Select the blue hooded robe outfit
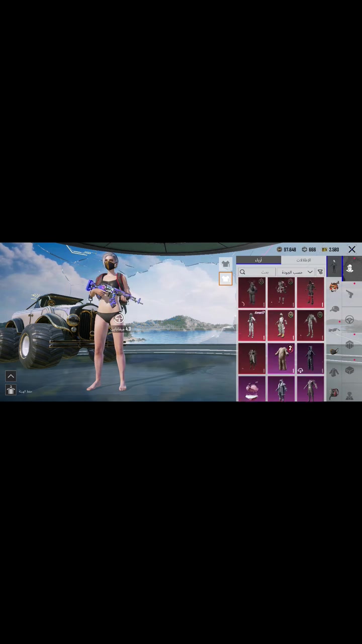Image resolution: width=362 pixels, height=644 pixels. pos(281,388)
